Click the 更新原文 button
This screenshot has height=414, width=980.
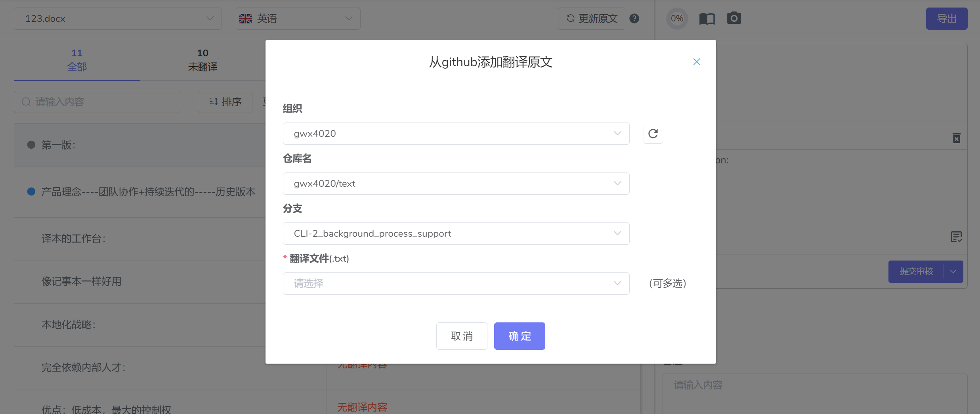tap(592, 19)
